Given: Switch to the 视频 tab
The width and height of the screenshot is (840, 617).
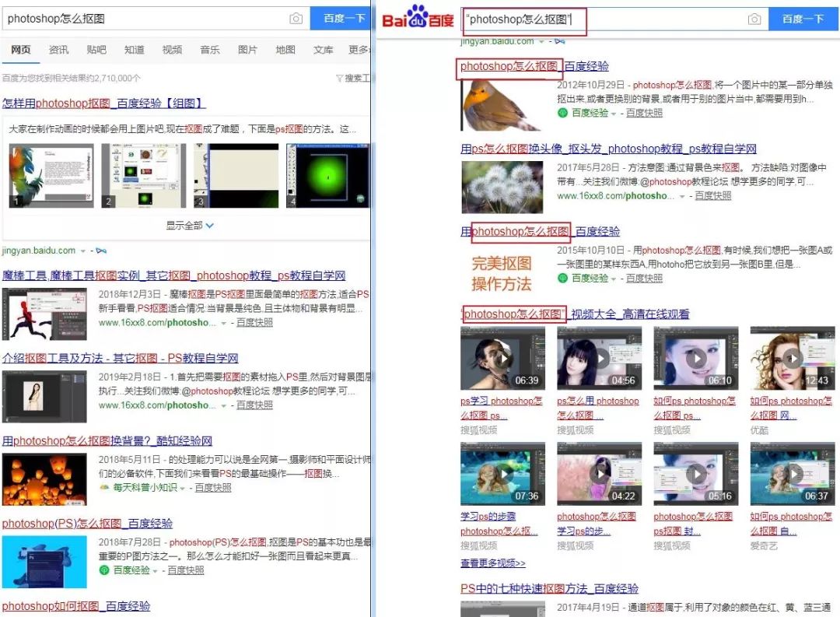Looking at the screenshot, I should (172, 50).
